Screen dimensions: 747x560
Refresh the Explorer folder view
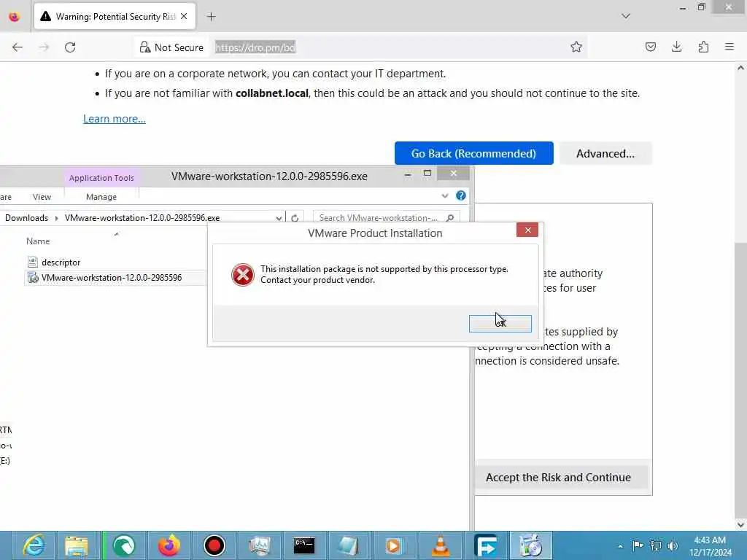295,218
